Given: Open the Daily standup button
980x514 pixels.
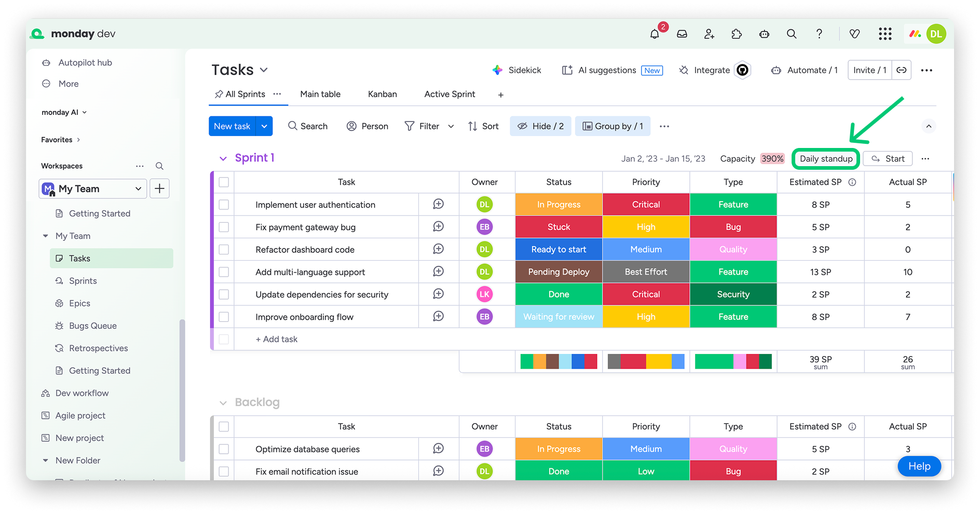Looking at the screenshot, I should (x=826, y=159).
